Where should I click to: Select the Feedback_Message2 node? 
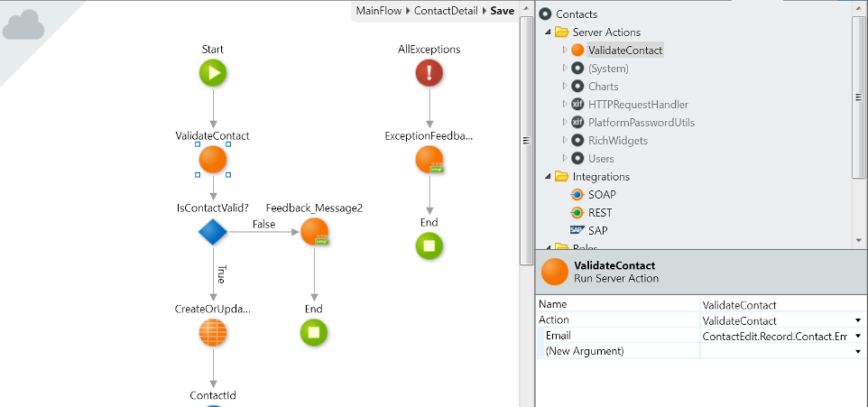point(313,232)
